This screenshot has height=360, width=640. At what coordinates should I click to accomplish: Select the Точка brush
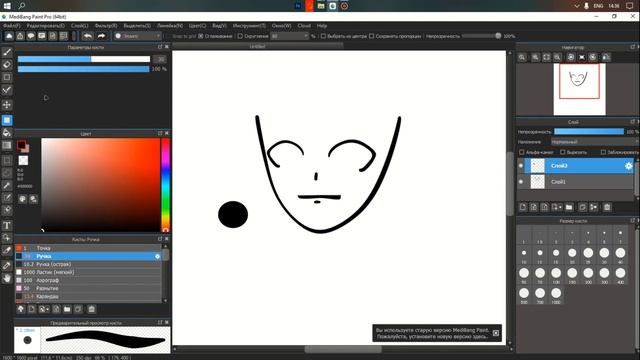89,248
